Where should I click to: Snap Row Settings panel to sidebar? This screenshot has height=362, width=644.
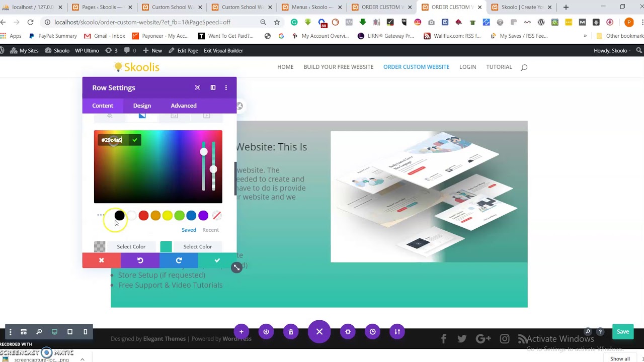pos(213,87)
